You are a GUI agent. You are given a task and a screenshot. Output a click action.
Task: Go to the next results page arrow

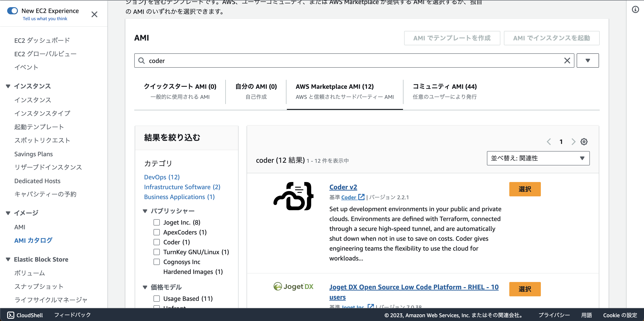(573, 141)
